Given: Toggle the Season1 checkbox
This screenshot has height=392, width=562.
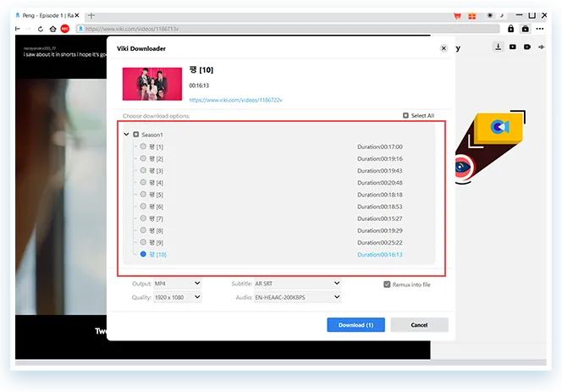Looking at the screenshot, I should pyautogui.click(x=135, y=135).
